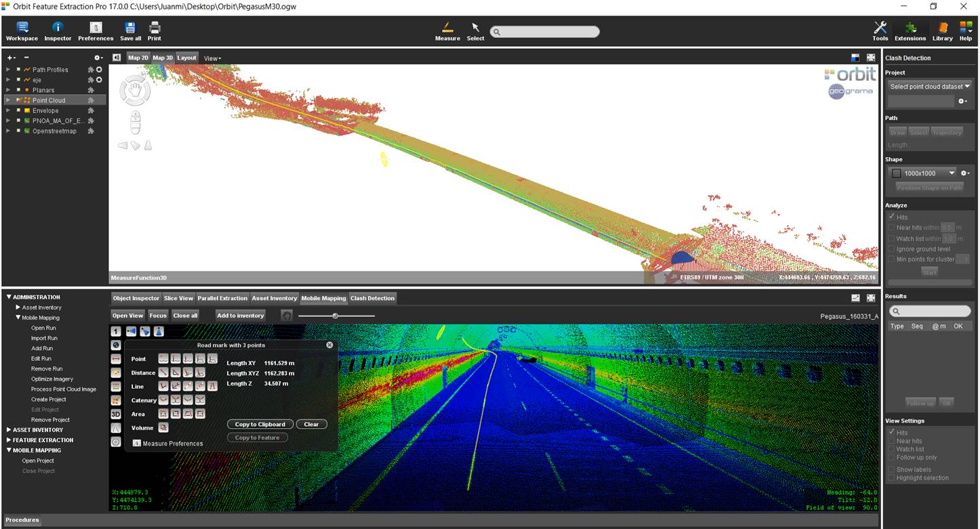
Task: Click Copy to Clipboard button
Action: 260,424
